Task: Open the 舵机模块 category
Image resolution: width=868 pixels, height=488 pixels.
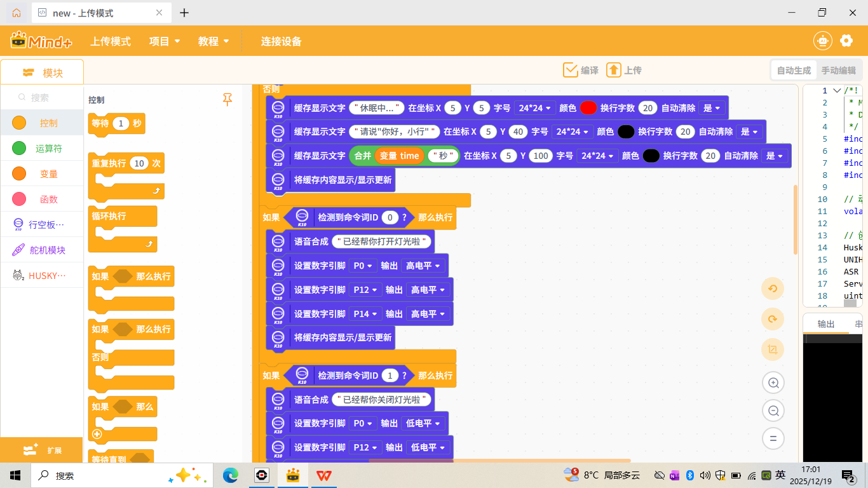Action: [42, 249]
